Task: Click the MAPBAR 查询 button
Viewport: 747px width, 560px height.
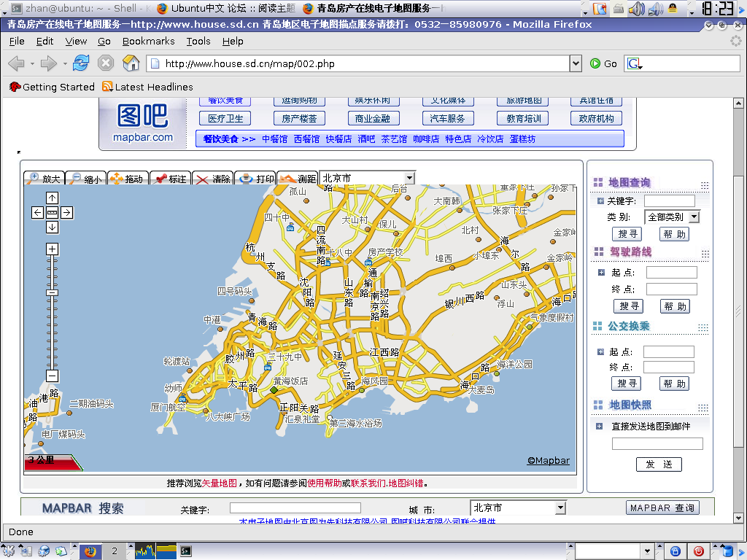Action: point(662,507)
